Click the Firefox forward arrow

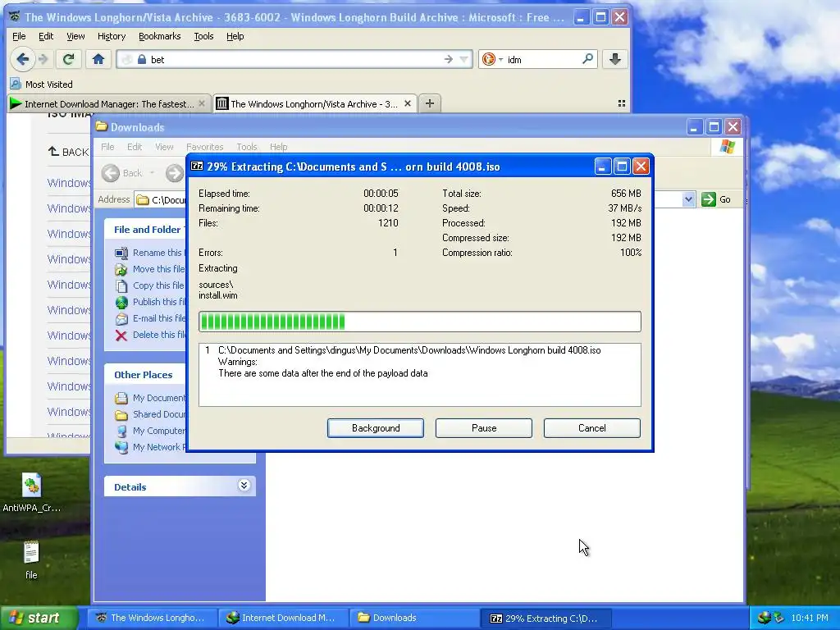pyautogui.click(x=43, y=59)
